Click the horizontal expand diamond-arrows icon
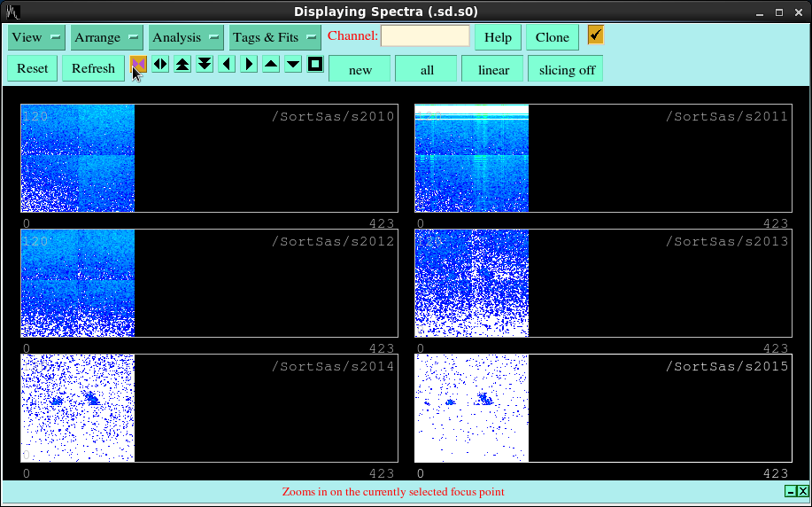 (160, 65)
